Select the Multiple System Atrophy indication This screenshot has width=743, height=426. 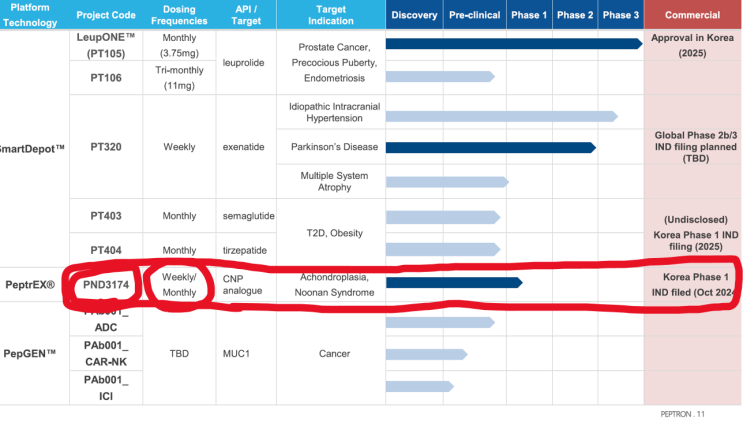click(334, 181)
